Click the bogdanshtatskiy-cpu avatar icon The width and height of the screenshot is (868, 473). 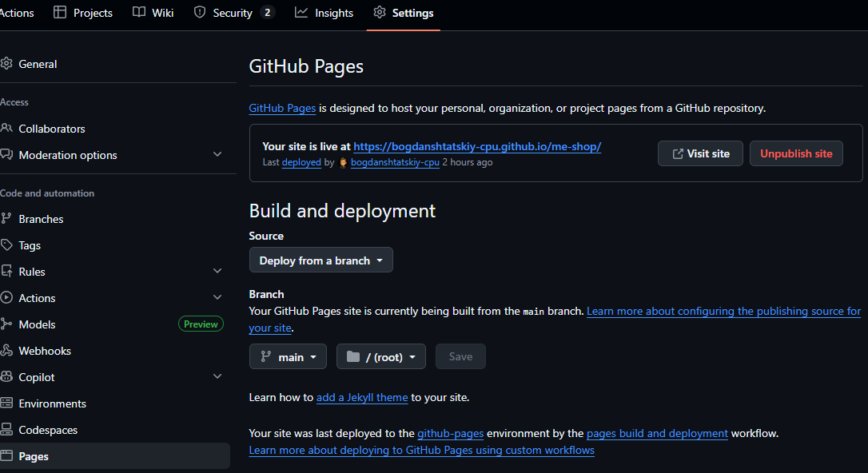pos(343,163)
